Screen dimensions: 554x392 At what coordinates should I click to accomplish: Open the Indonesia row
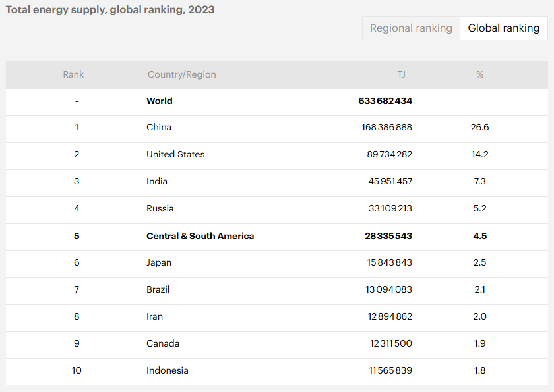168,370
